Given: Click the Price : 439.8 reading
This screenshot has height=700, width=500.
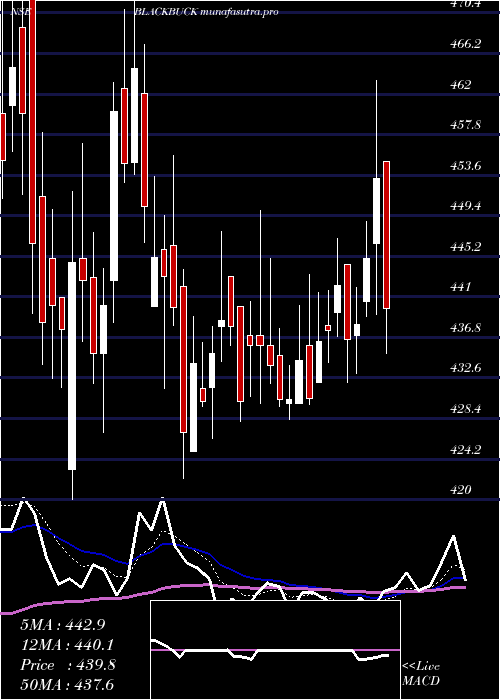Looking at the screenshot, I should pyautogui.click(x=68, y=665).
